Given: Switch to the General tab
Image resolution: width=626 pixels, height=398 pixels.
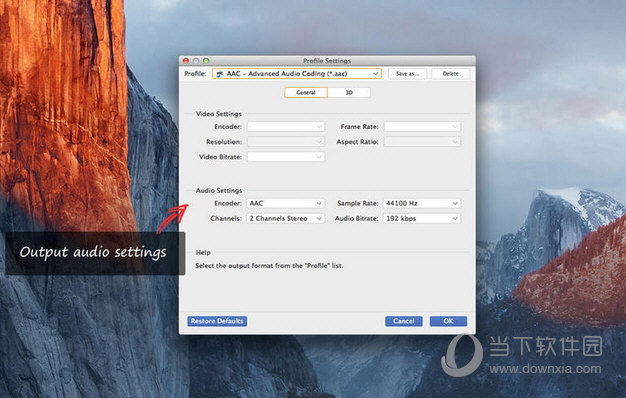Looking at the screenshot, I should pos(306,93).
